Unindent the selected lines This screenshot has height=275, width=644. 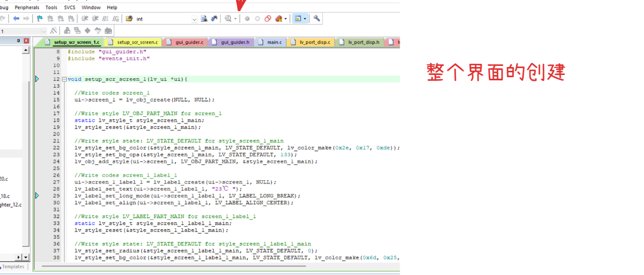click(95, 19)
